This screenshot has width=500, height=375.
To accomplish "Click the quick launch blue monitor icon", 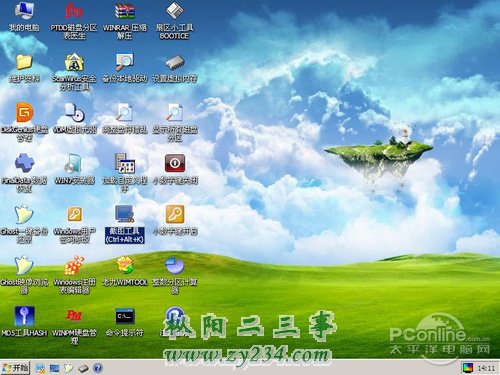I will [54, 368].
